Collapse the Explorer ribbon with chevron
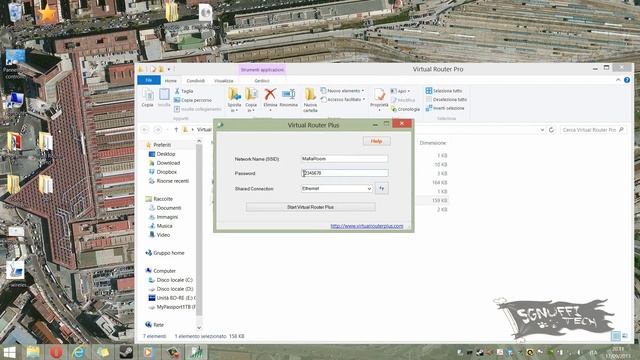 618,80
